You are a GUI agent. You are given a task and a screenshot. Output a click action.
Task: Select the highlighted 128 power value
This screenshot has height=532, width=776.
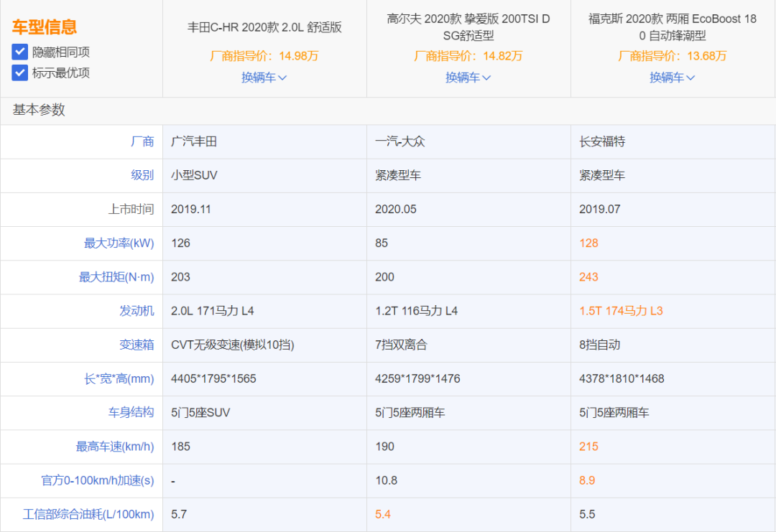(x=588, y=243)
